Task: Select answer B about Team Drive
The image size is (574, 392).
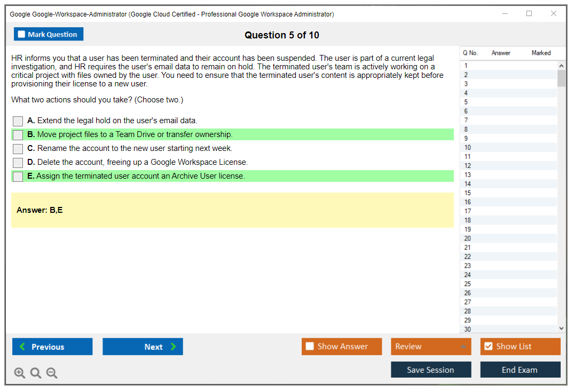Action: point(18,135)
